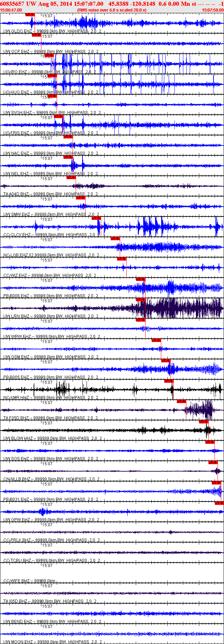This screenshot has width=224, height=644.
Task: Select the UW NAC EHZ trace label
Action: coord(51,153)
